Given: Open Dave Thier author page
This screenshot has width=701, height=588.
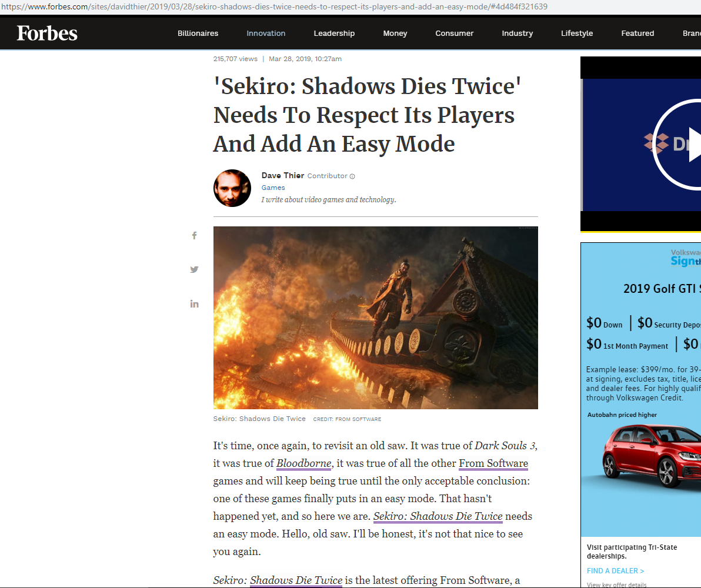Looking at the screenshot, I should (x=282, y=176).
